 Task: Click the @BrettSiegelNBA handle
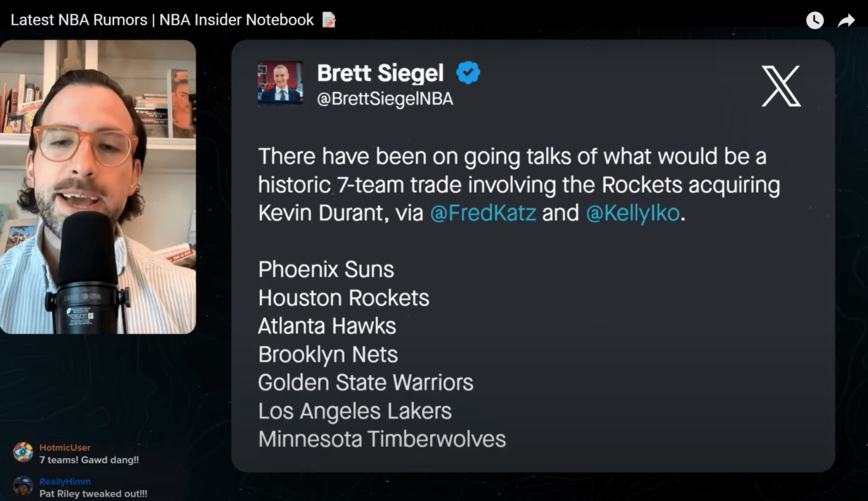385,99
